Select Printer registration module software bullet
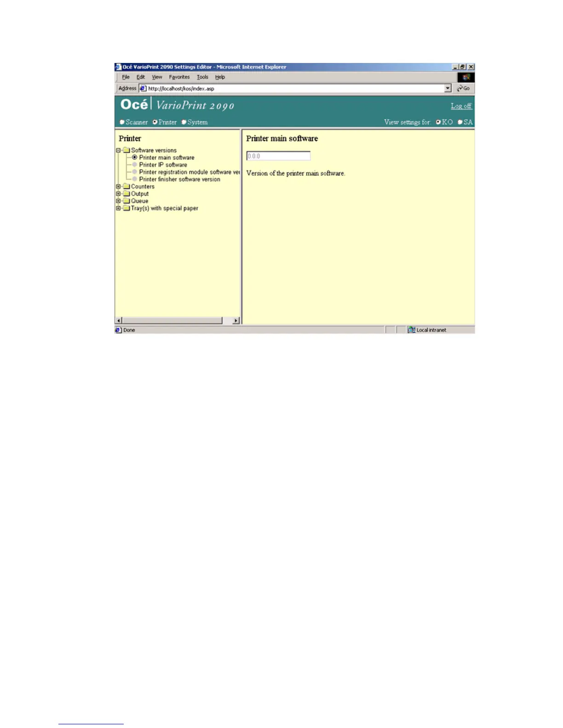The image size is (563, 728). [135, 172]
